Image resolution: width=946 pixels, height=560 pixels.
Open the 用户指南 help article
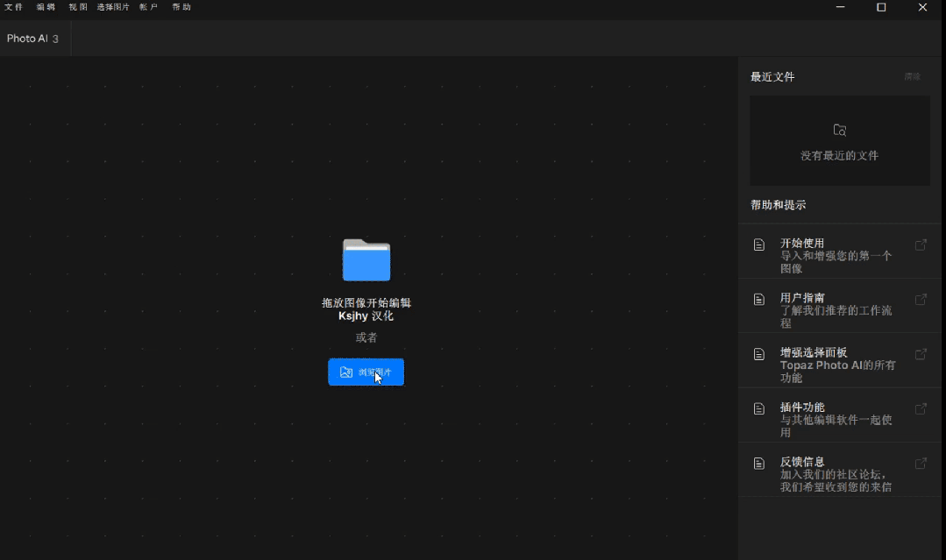tap(840, 306)
